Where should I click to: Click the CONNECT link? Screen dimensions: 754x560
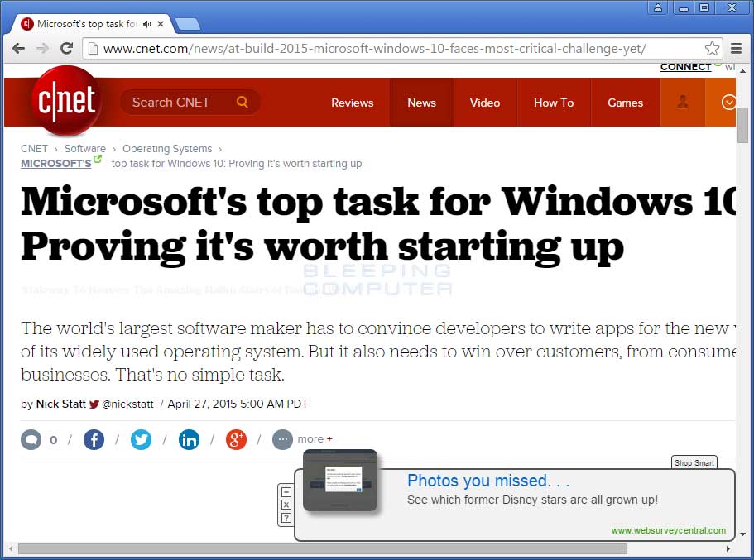point(685,67)
